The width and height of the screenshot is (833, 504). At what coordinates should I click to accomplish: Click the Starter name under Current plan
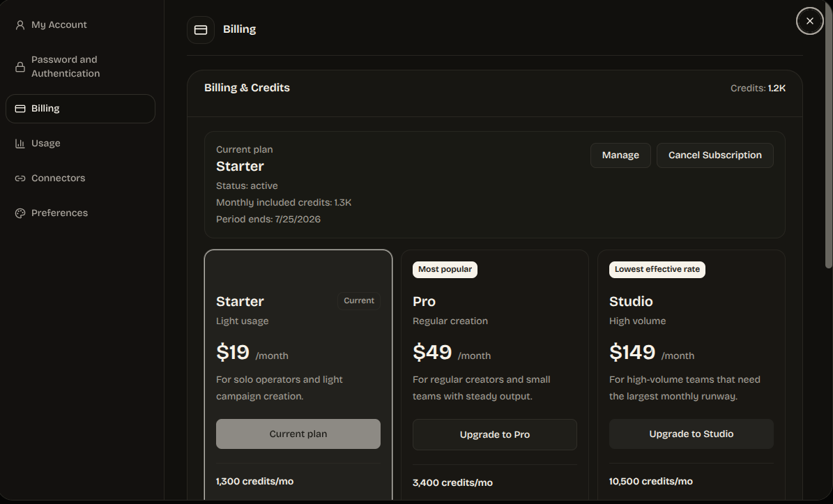(240, 166)
